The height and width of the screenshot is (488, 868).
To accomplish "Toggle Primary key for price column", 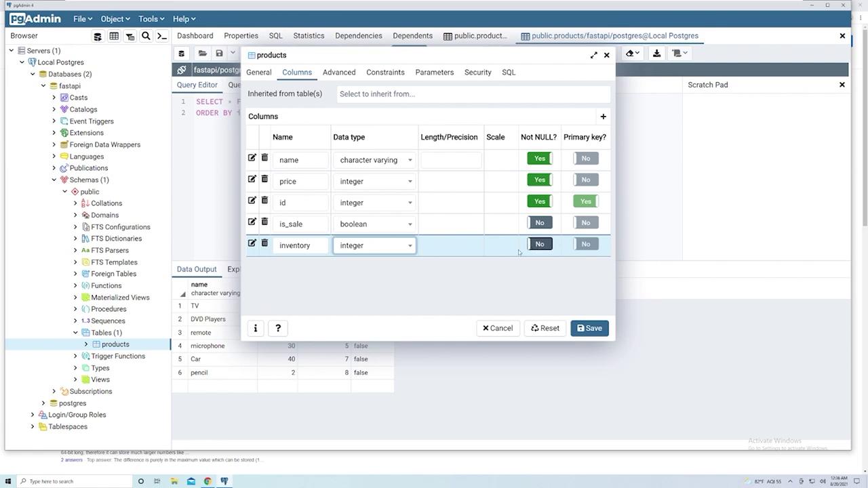I will click(585, 180).
